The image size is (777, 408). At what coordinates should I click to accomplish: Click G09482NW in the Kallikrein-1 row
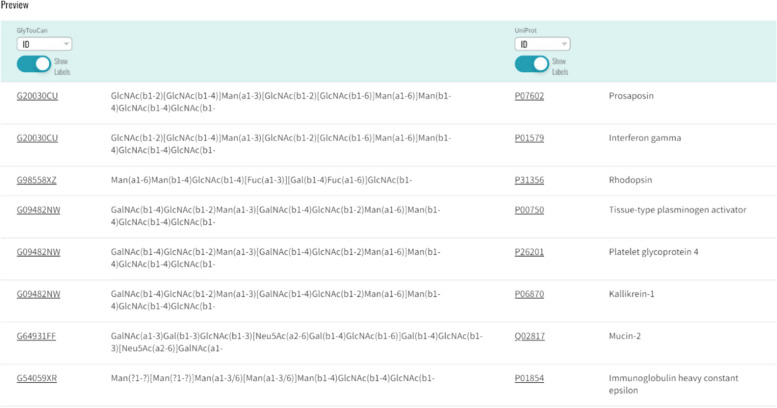pos(38,294)
